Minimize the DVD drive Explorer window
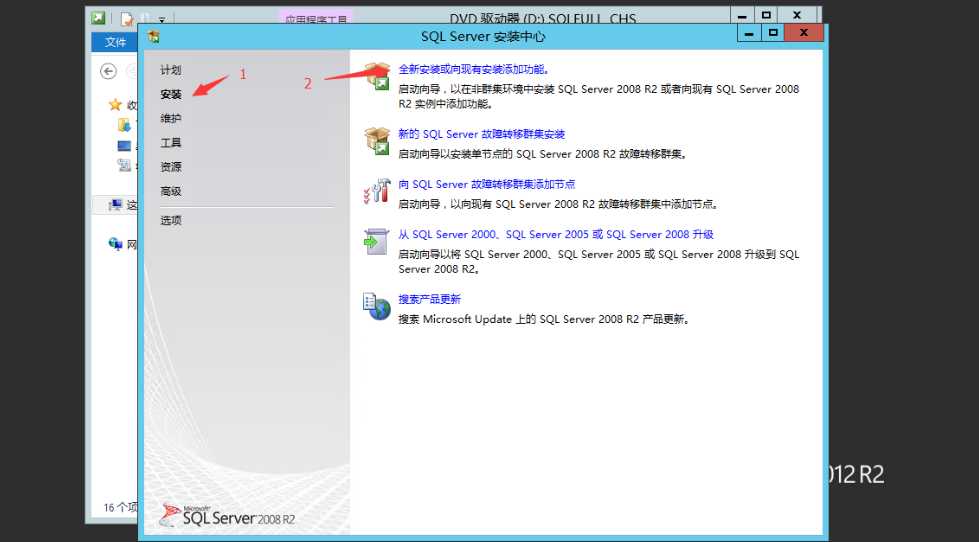 tap(742, 16)
